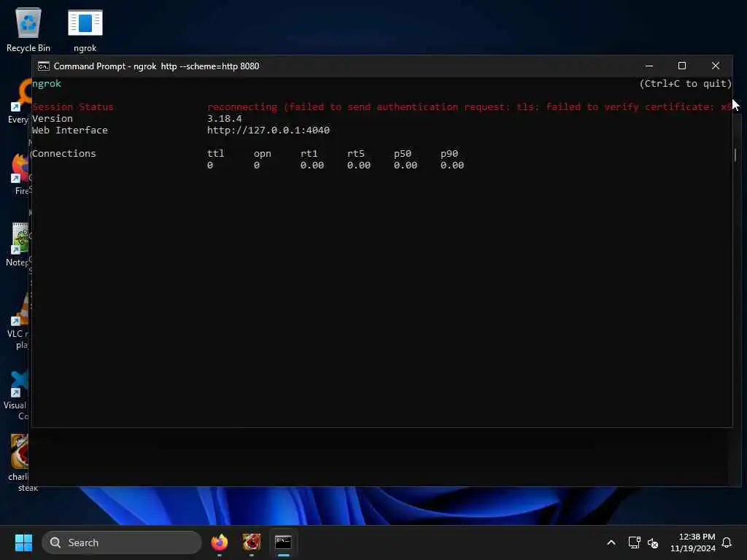Click the red Session Status label

click(73, 106)
